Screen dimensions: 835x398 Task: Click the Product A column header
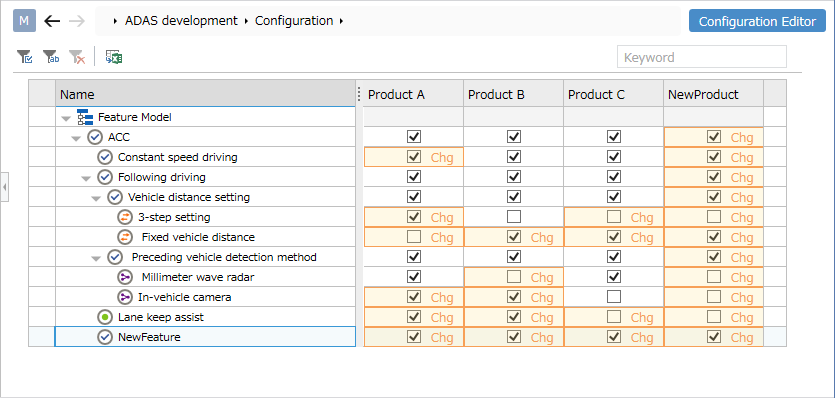coord(413,95)
